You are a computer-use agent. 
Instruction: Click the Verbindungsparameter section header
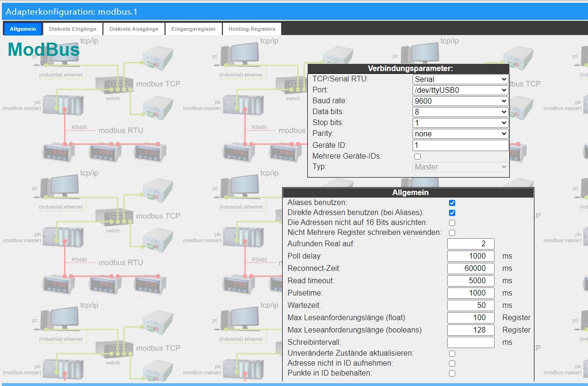tap(408, 69)
